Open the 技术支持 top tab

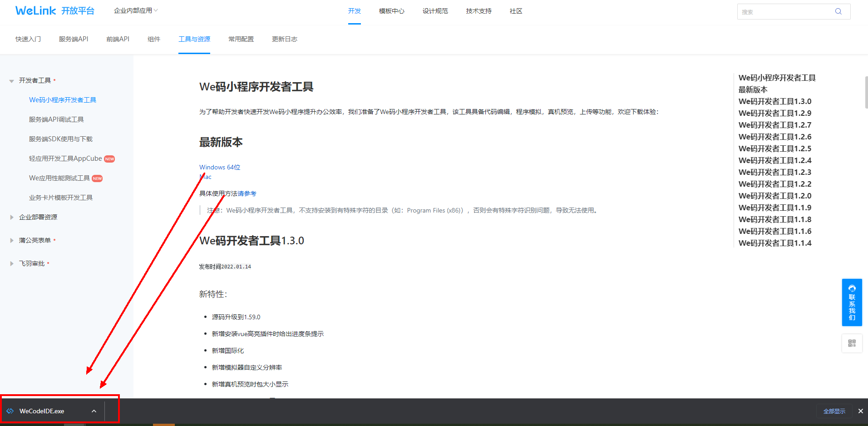point(479,11)
